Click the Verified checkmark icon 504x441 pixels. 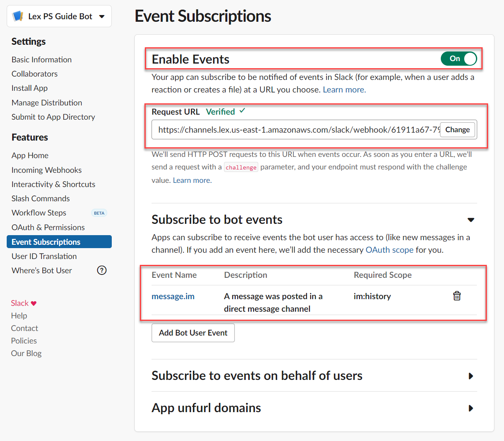tap(242, 111)
